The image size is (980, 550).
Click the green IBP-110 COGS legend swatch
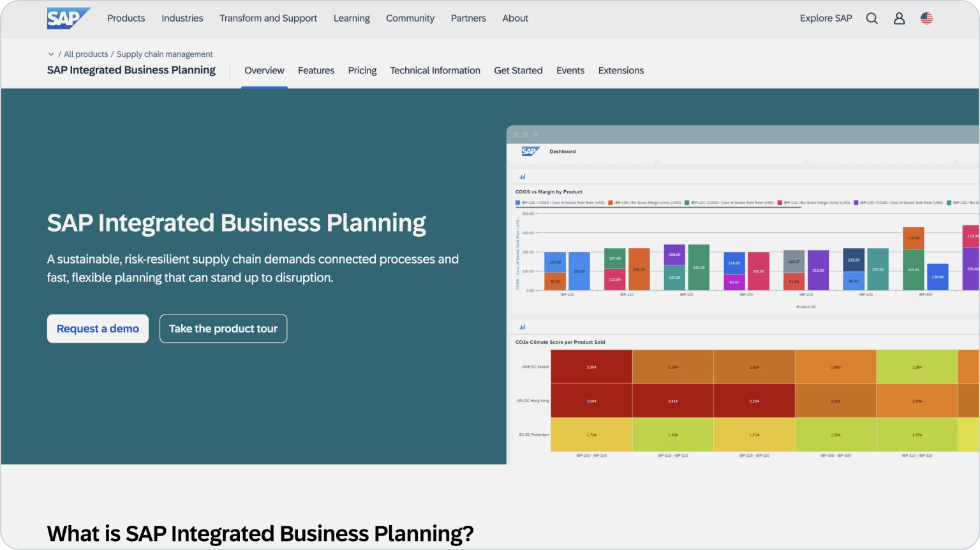click(687, 203)
